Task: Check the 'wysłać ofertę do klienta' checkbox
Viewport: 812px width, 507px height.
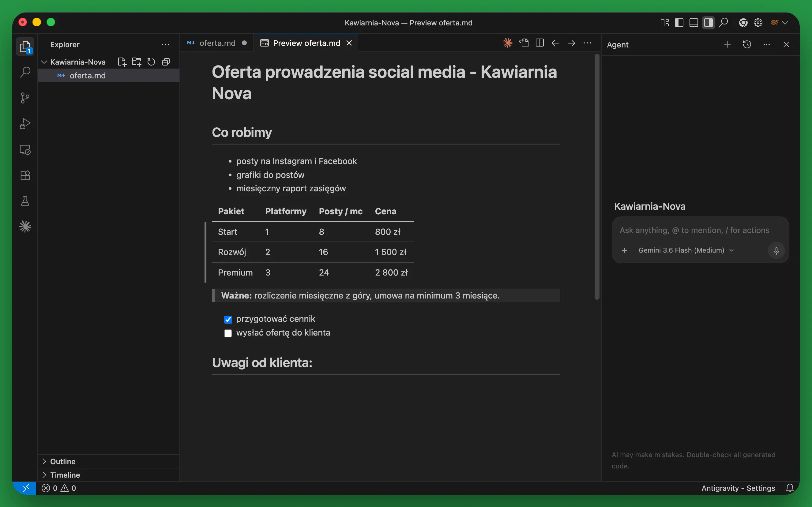Action: click(x=228, y=333)
